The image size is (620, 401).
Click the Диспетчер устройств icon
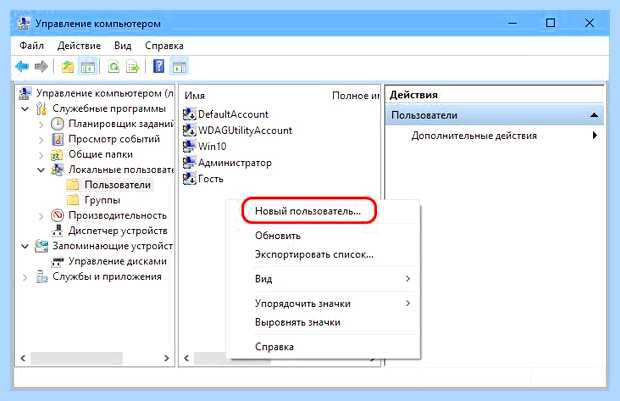58,231
